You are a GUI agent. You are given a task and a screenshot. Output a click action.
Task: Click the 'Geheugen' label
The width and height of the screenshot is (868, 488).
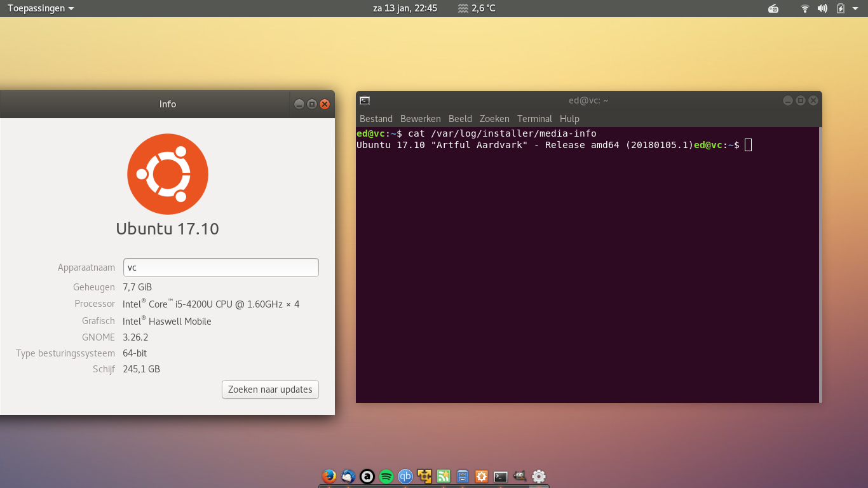click(94, 287)
